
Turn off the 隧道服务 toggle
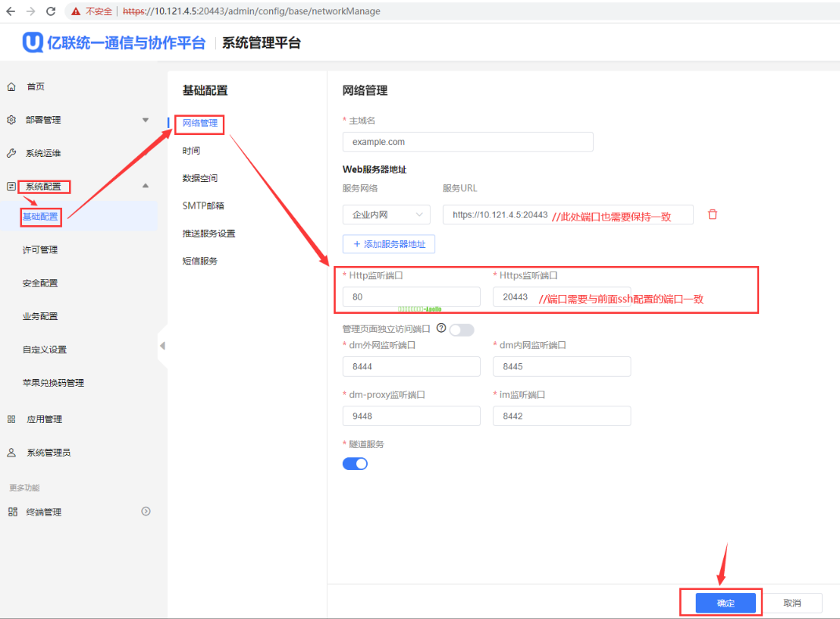[355, 464]
